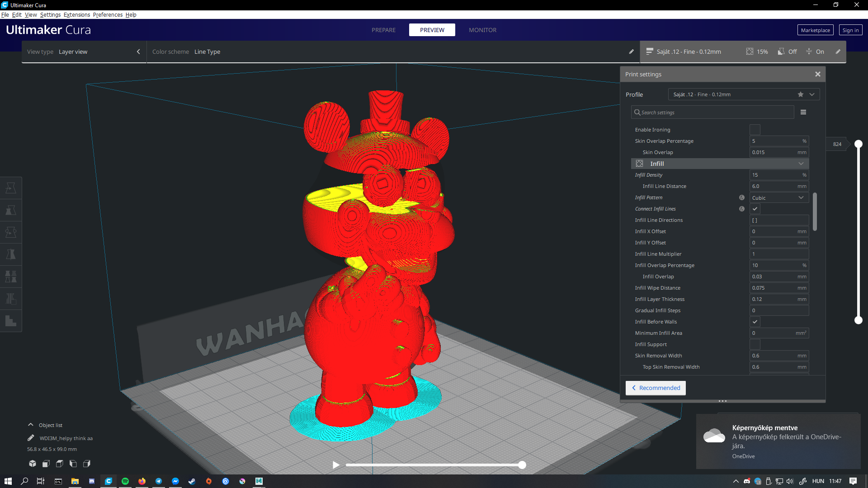Switch to the MONITOR stage
The width and height of the screenshot is (868, 488).
pyautogui.click(x=482, y=30)
